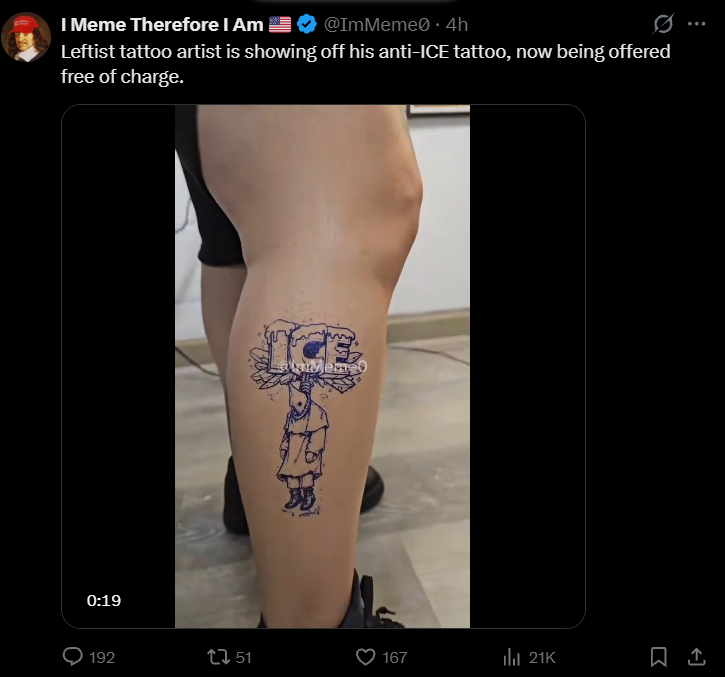Open the tweet text about anti-ICE tattoo

pyautogui.click(x=365, y=64)
